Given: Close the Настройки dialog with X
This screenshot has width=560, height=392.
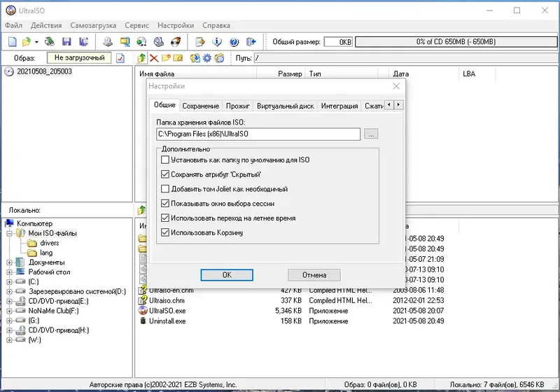Looking at the screenshot, I should 396,86.
